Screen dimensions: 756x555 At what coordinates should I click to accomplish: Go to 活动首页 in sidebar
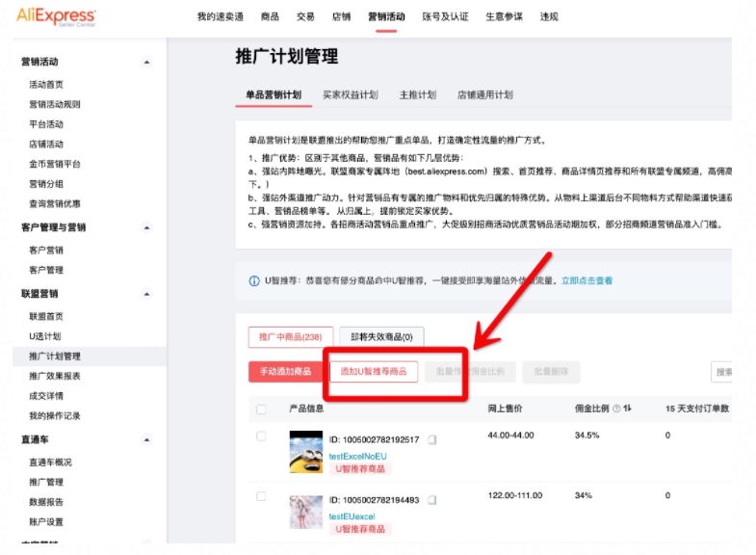46,85
